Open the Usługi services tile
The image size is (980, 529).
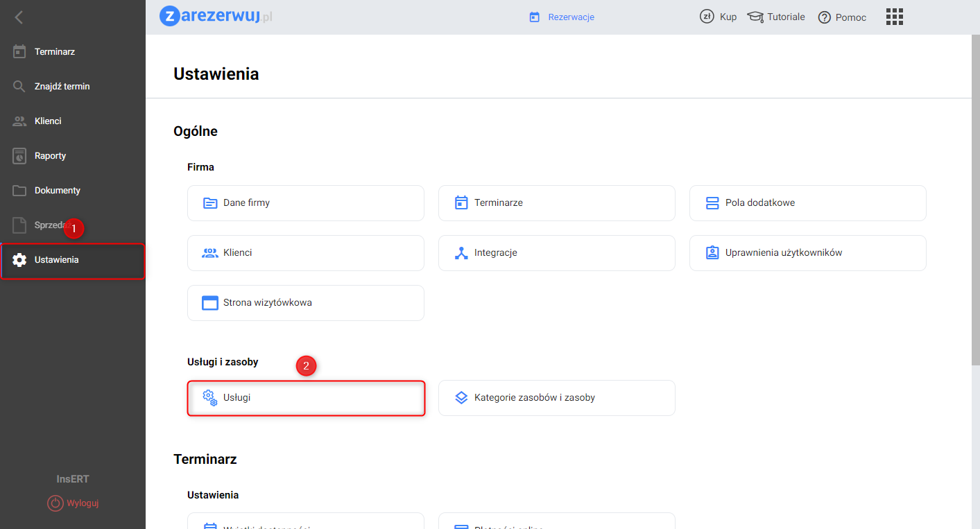[x=305, y=398]
